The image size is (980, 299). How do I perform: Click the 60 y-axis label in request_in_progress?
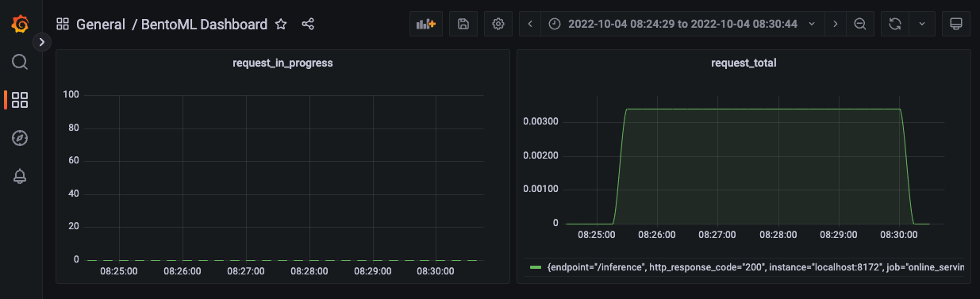73,161
